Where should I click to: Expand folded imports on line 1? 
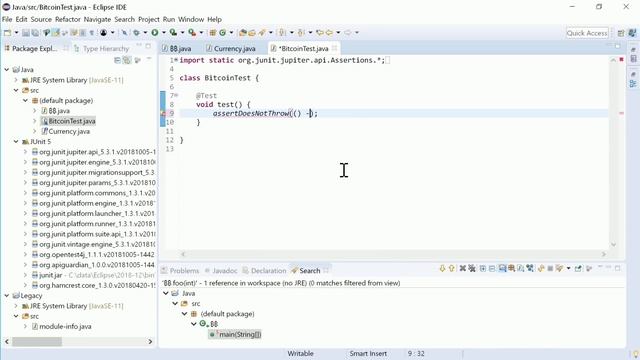pos(176,60)
